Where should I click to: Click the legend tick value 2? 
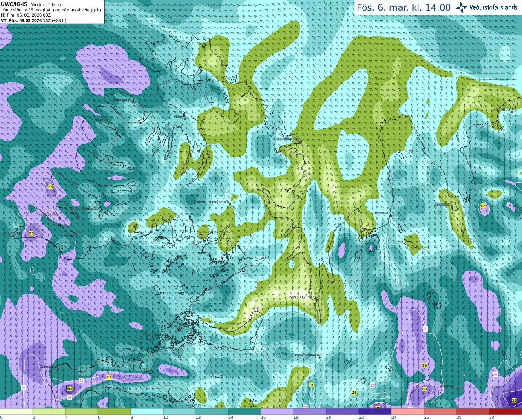coord(34,417)
